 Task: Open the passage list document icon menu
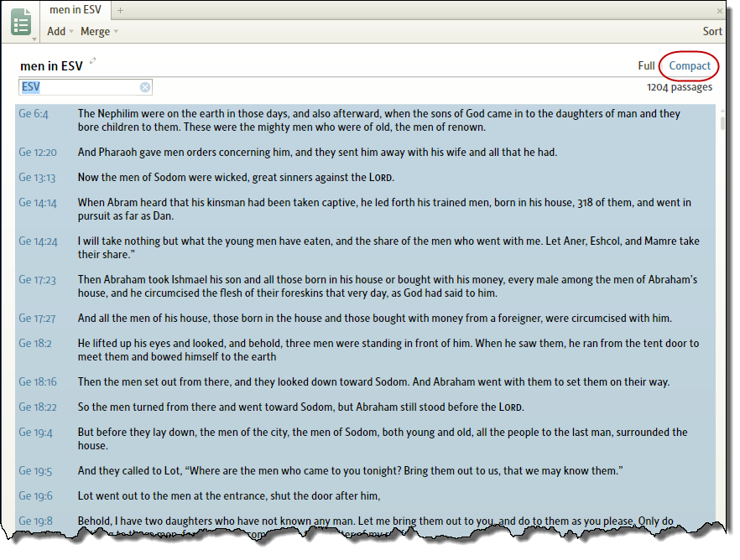21,23
